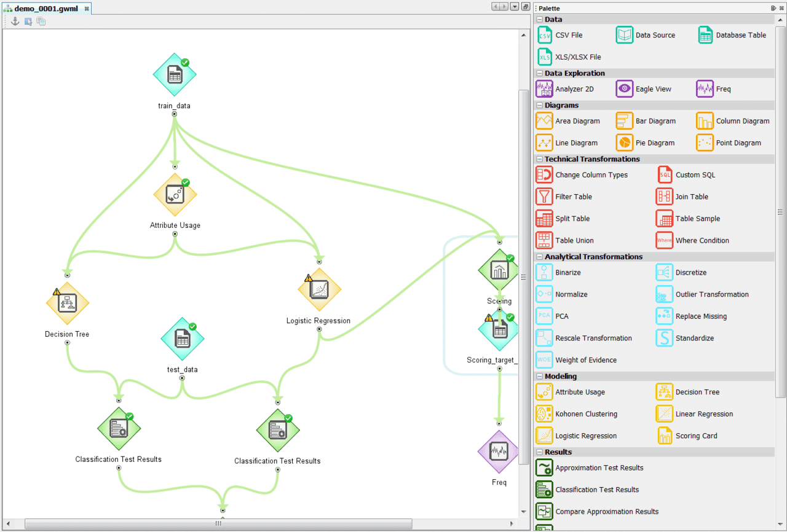Viewport: 787px width, 532px height.
Task: Click the Attribute Usage workflow node
Action: 175,194
